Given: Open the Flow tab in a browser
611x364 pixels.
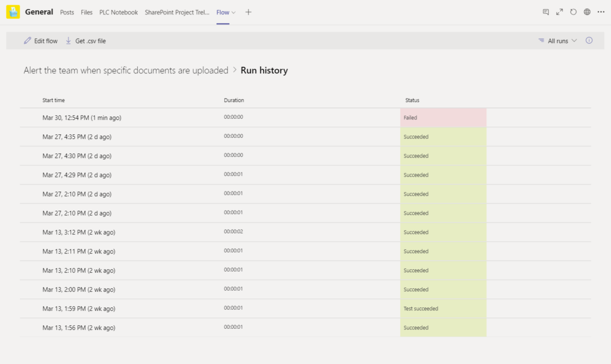Looking at the screenshot, I should pyautogui.click(x=587, y=11).
